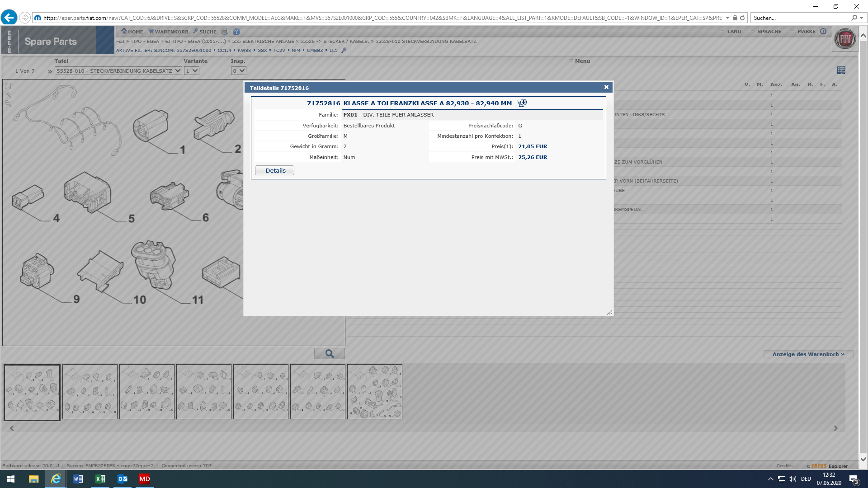Viewport: 868px width, 488px height.
Task: Click the zoom in magnifier on diagram
Action: tap(8, 95)
